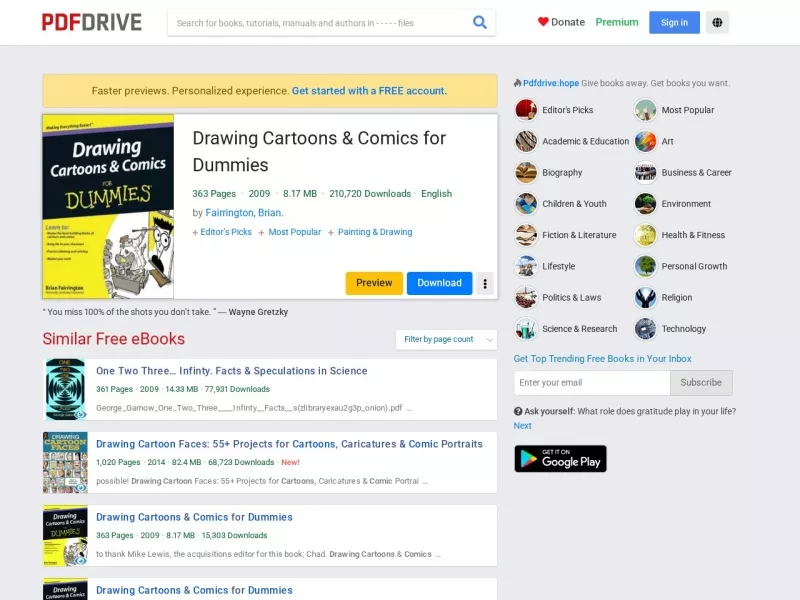Viewport: 800px width, 600px height.
Task: Click the PDFDRIVE logo
Action: click(x=92, y=22)
